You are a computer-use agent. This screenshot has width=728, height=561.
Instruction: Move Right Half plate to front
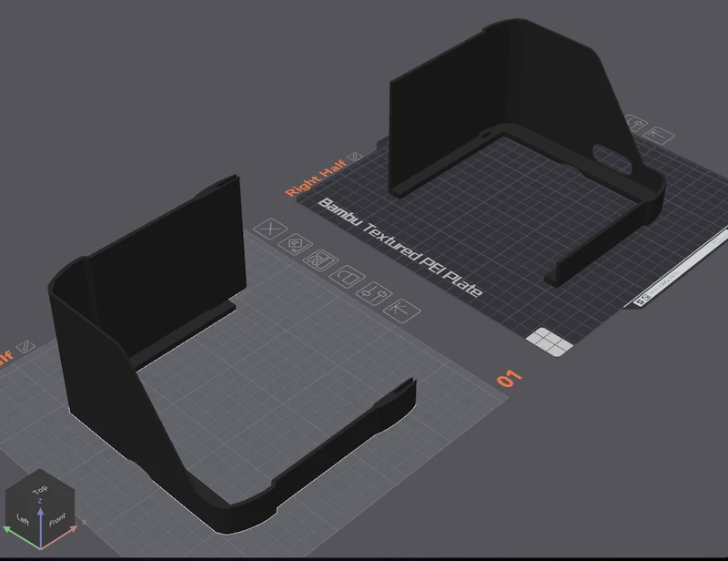pyautogui.click(x=659, y=136)
